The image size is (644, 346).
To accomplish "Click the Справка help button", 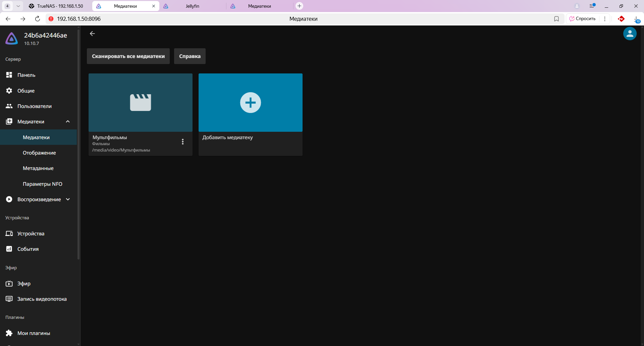I will (190, 56).
